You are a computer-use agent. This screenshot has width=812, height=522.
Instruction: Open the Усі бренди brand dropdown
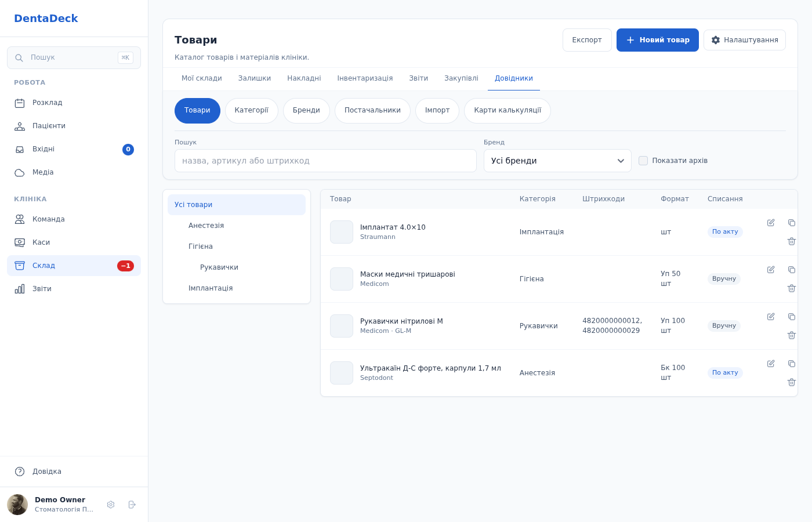pos(557,161)
